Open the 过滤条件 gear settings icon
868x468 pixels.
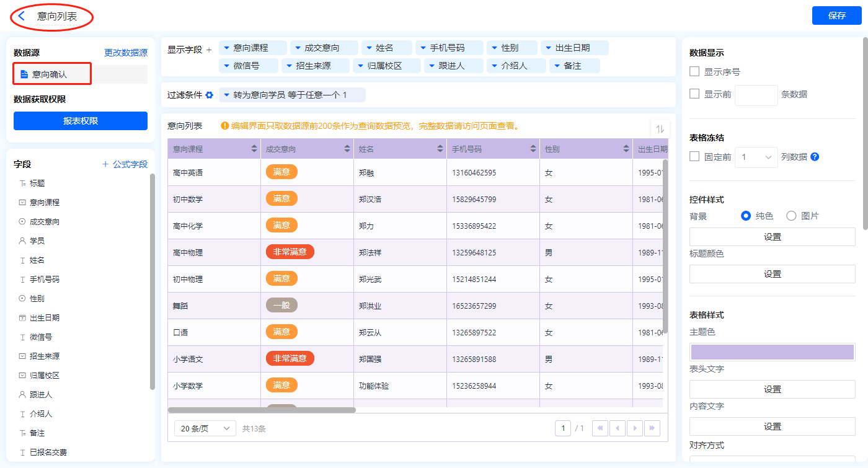click(210, 95)
